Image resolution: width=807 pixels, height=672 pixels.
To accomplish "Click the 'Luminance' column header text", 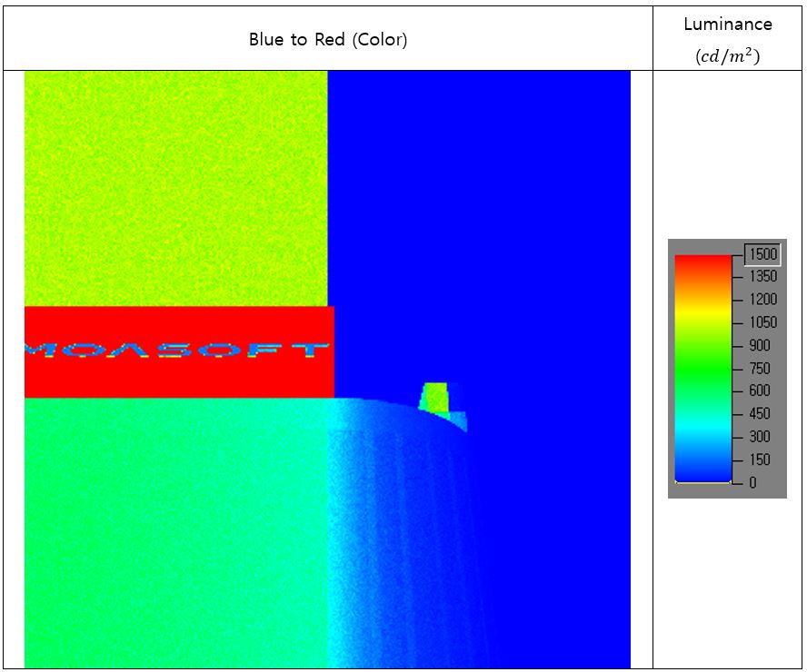I will click(728, 25).
